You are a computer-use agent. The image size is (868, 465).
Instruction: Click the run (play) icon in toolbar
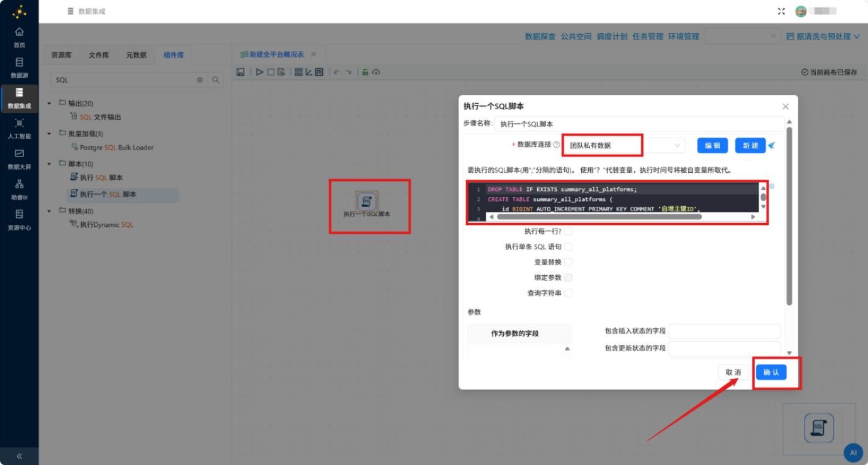tap(260, 72)
